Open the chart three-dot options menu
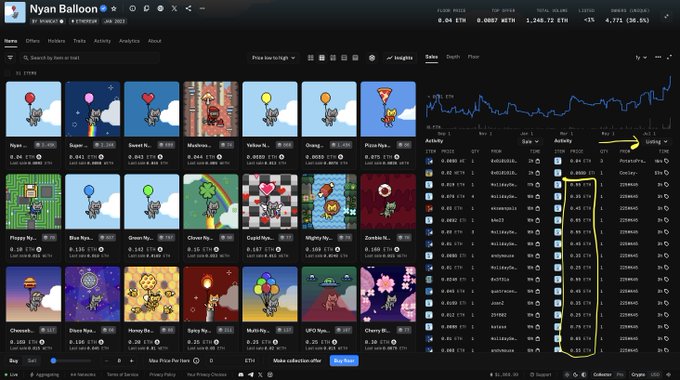680x380 pixels. click(x=658, y=57)
